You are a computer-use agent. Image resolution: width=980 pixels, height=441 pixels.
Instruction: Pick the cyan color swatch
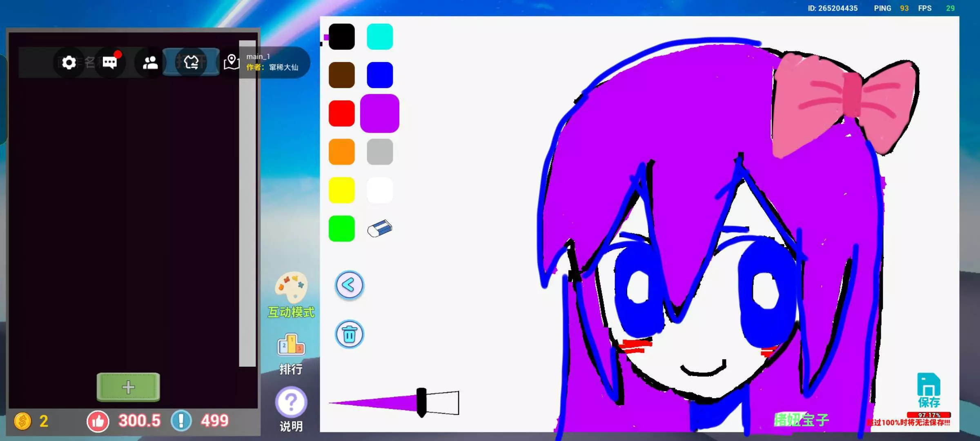(x=380, y=37)
